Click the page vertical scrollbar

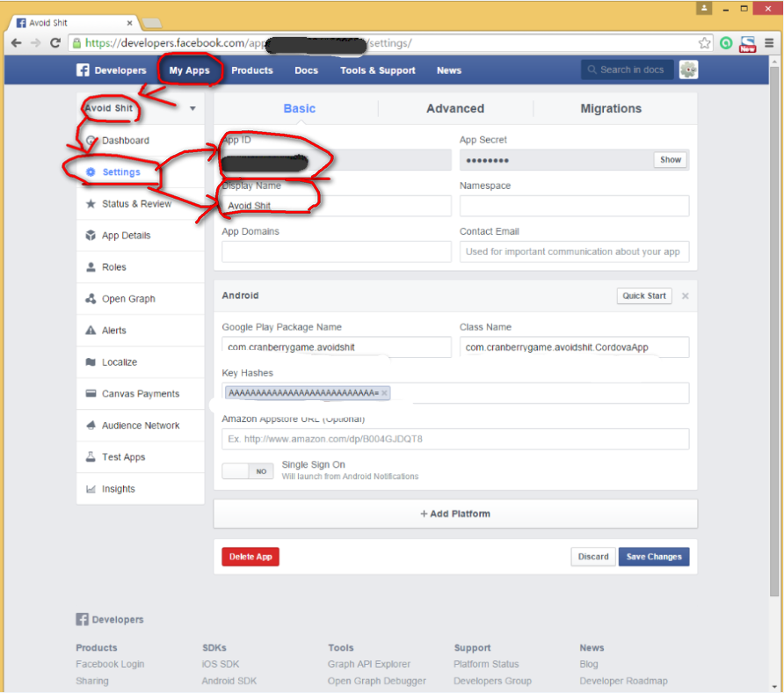point(774,331)
